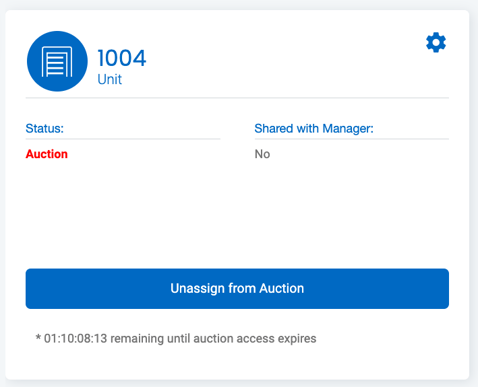
Task: Click the 01:10:08:13 remaining timer
Action: [x=75, y=338]
